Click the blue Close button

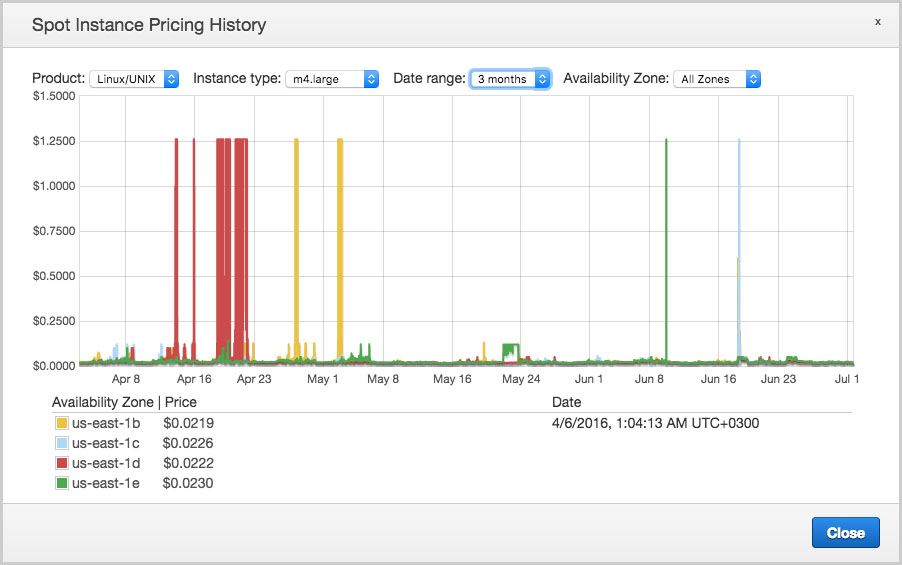[x=846, y=533]
